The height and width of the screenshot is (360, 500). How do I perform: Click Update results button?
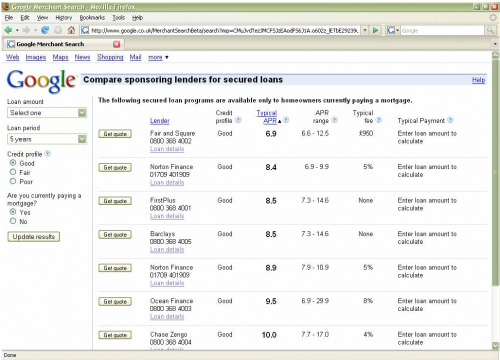pos(34,237)
